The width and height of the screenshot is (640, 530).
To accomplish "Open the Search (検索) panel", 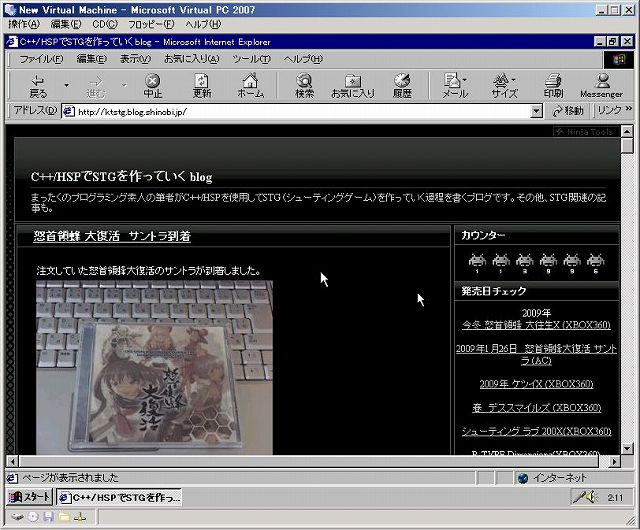I will pyautogui.click(x=304, y=86).
